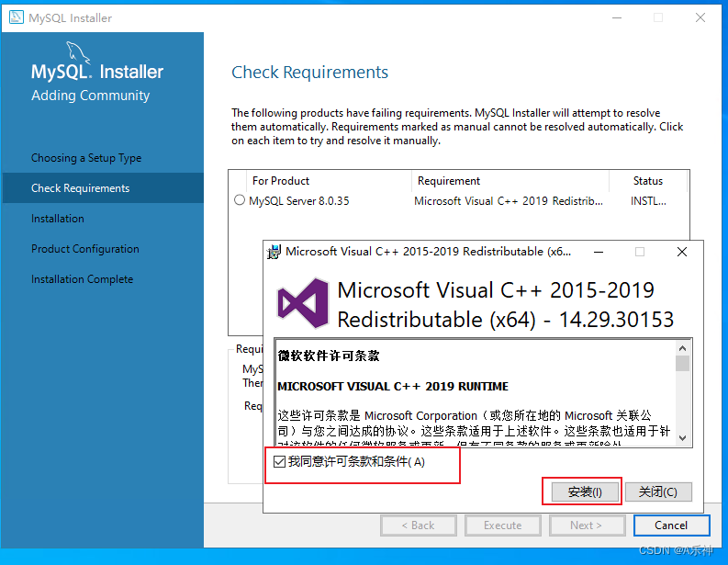This screenshot has height=565, width=728.
Task: Click the MySQL dolphin logo in sidebar
Action: (78, 51)
